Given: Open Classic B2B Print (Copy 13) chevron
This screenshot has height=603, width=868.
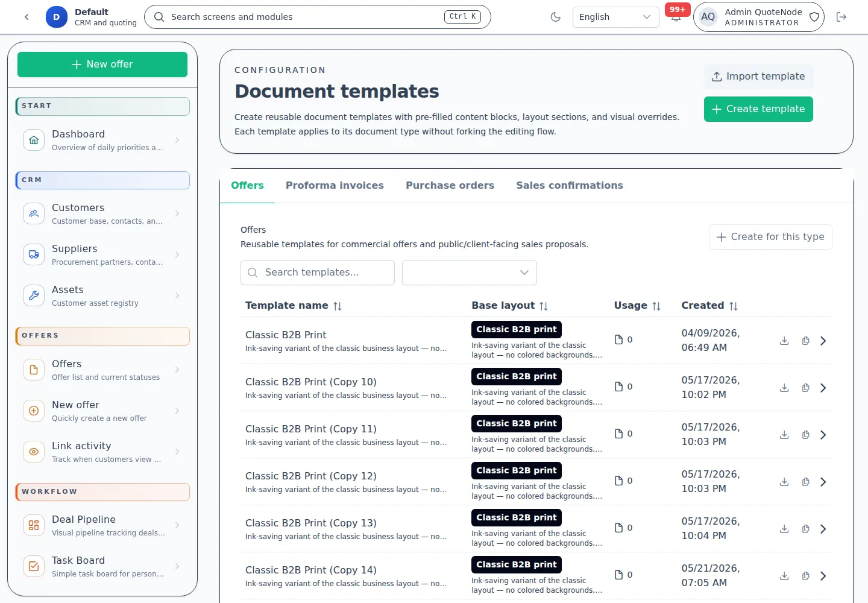Looking at the screenshot, I should (823, 529).
